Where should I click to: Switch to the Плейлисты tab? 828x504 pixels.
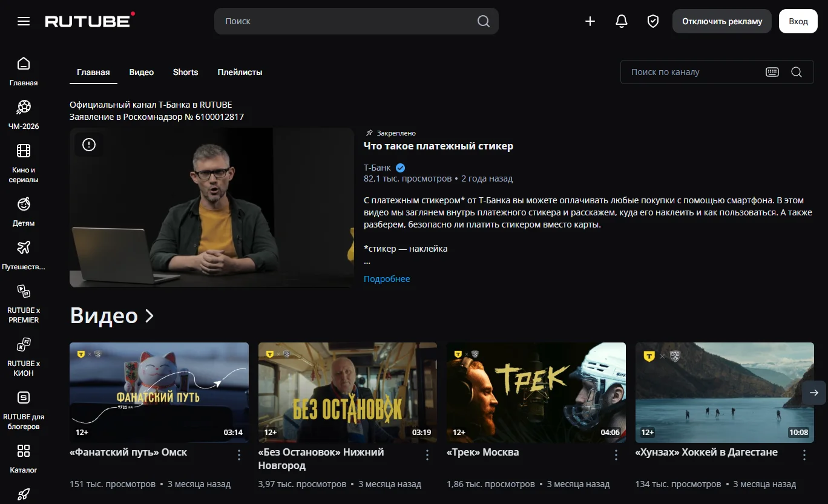click(240, 72)
